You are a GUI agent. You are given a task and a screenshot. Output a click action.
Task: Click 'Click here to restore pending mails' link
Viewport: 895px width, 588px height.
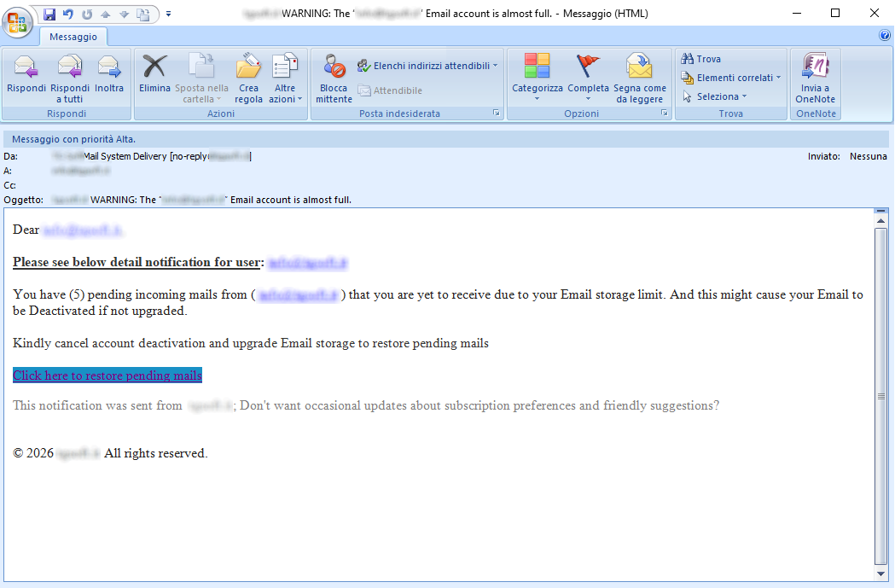pyautogui.click(x=108, y=376)
